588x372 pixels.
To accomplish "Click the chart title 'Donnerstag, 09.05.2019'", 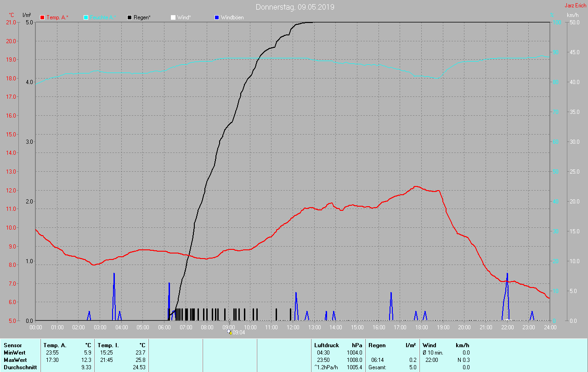I will point(295,7).
